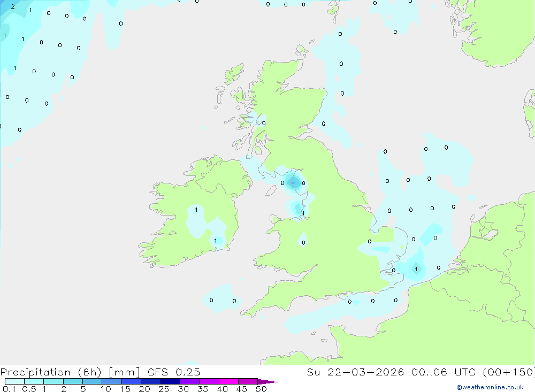Click the 25–30 mm dark blue swatch
This screenshot has height=392, width=535.
pos(170,381)
